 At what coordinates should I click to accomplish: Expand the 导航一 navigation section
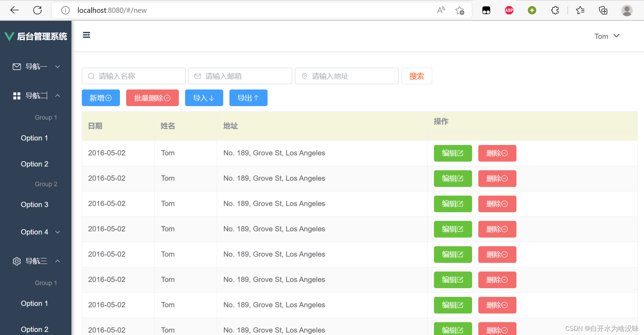(x=58, y=66)
